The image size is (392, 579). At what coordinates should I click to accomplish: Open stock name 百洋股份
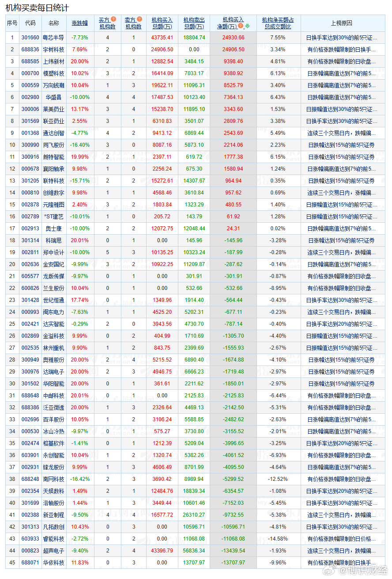pyautogui.click(x=53, y=419)
